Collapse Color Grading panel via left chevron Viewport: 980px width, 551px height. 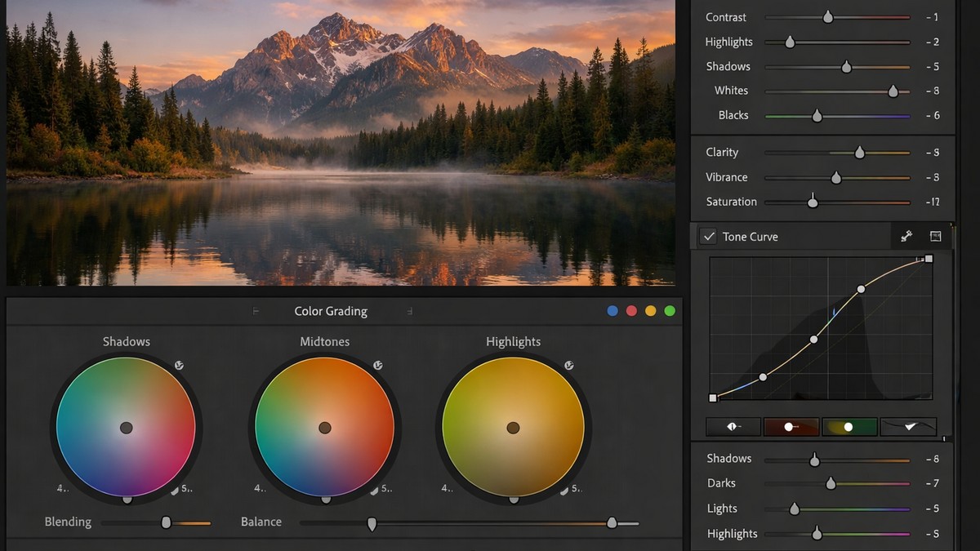pyautogui.click(x=256, y=311)
